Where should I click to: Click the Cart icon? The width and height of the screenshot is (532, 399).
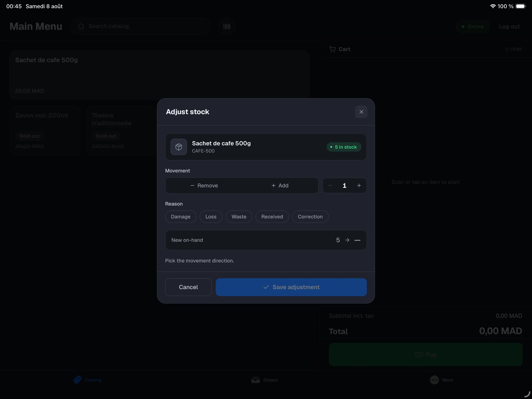(x=332, y=49)
